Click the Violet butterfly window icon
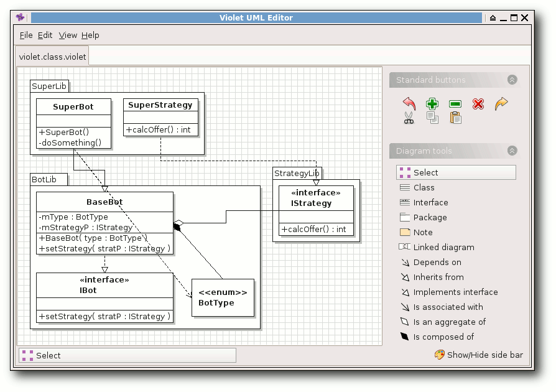Viewport: 556px width, 392px height. 21,17
